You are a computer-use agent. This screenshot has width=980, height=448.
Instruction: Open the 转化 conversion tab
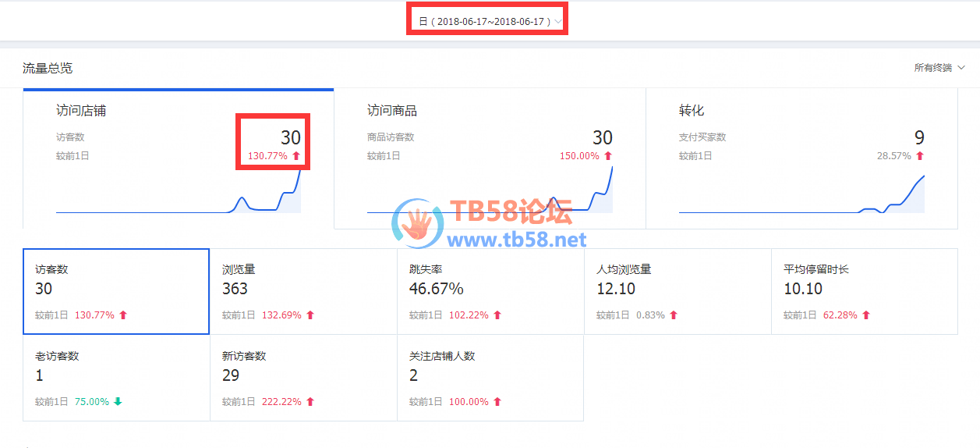tap(801, 158)
